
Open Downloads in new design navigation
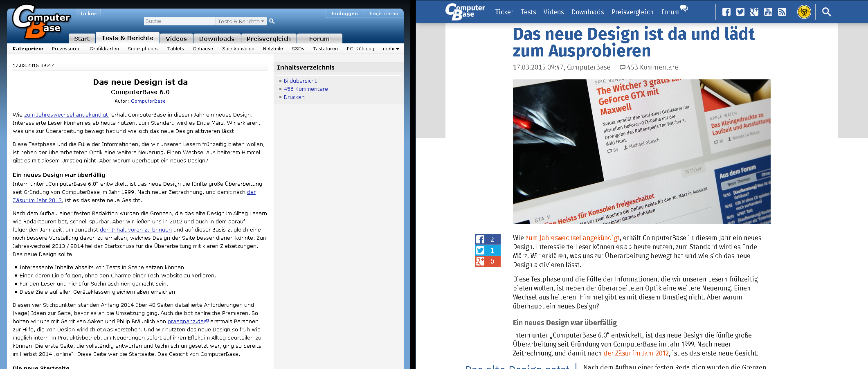(588, 12)
